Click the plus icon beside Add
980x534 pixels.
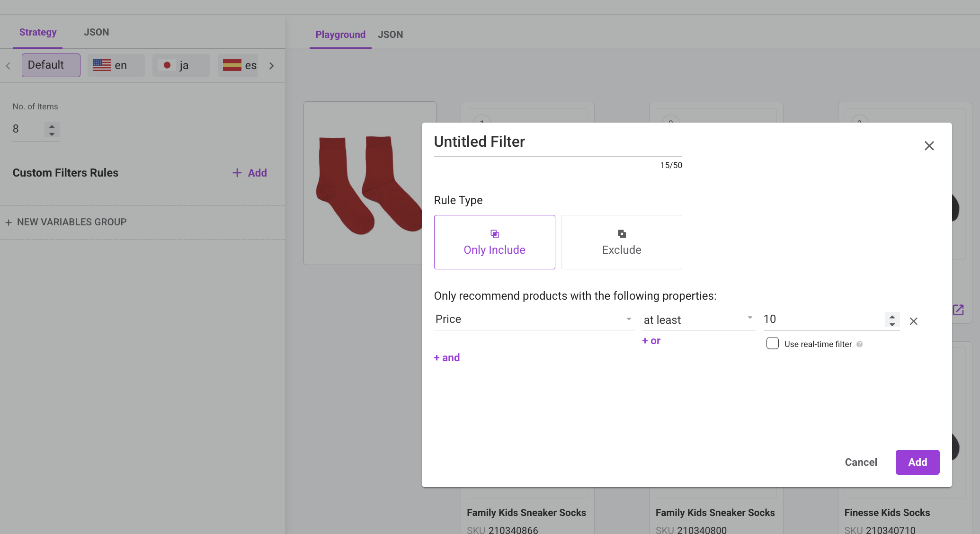tap(237, 173)
